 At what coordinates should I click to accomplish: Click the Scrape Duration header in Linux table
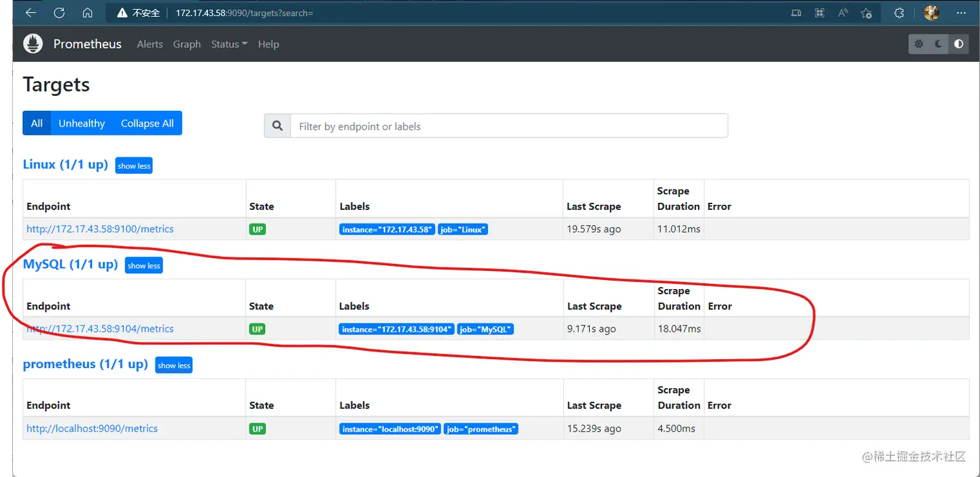679,198
